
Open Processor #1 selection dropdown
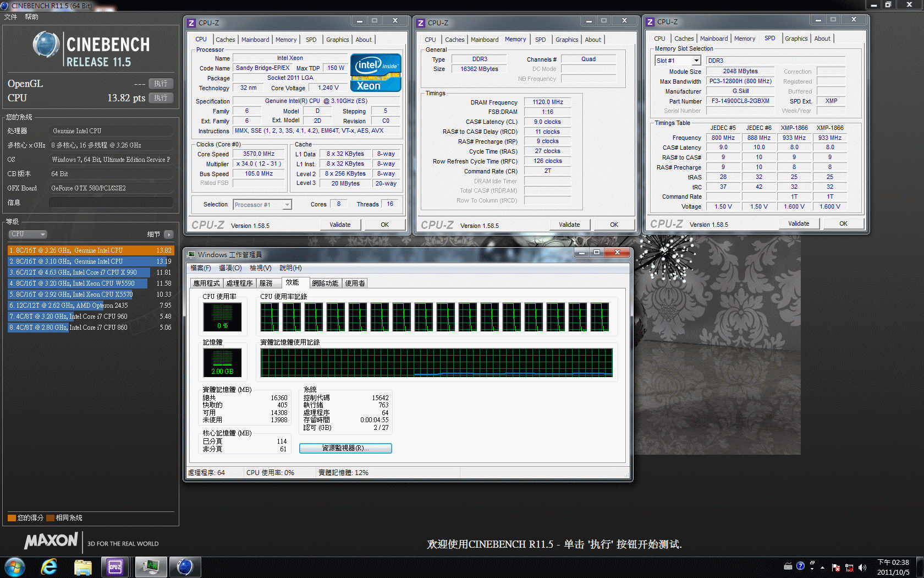(x=262, y=205)
